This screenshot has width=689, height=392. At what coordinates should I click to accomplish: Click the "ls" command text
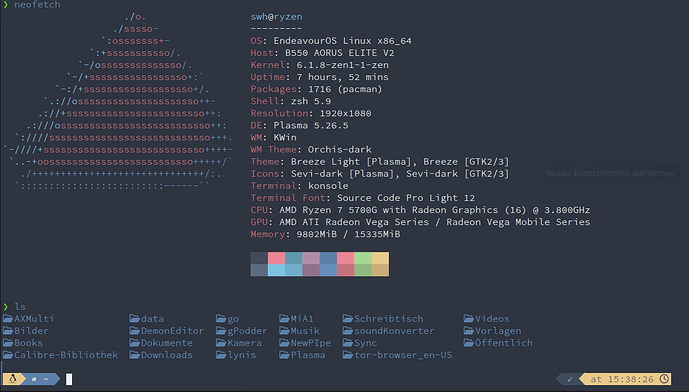(x=20, y=306)
